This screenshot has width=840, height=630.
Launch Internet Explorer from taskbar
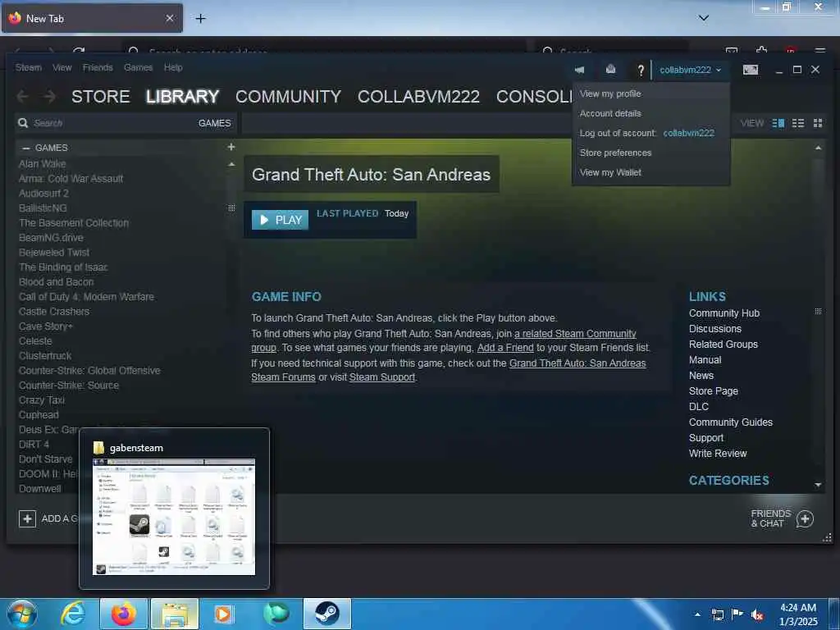point(72,614)
